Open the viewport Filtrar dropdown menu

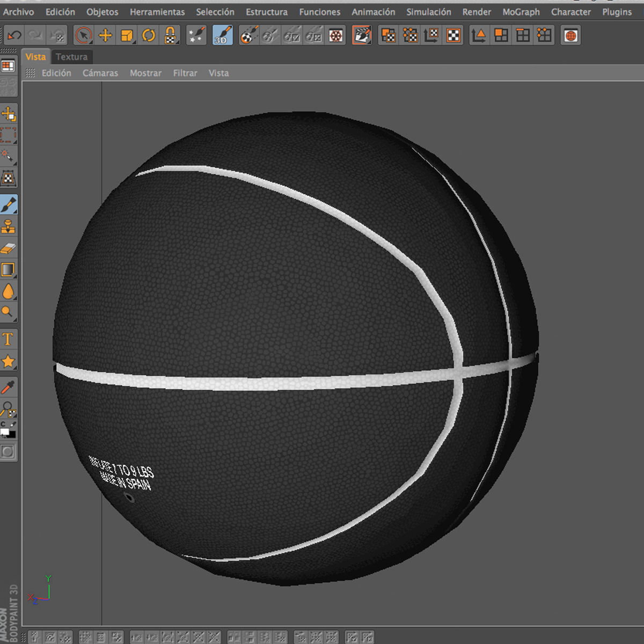(185, 73)
